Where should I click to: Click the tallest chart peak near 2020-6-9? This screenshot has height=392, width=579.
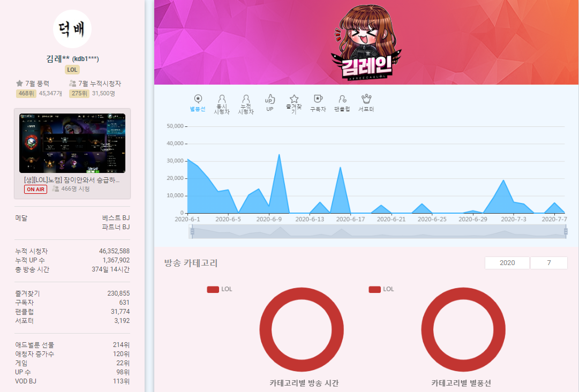click(x=279, y=155)
